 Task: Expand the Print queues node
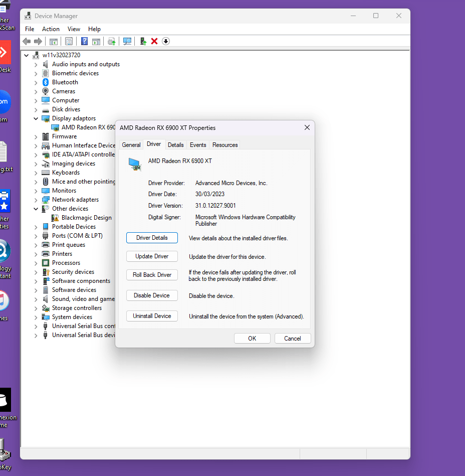click(x=36, y=245)
